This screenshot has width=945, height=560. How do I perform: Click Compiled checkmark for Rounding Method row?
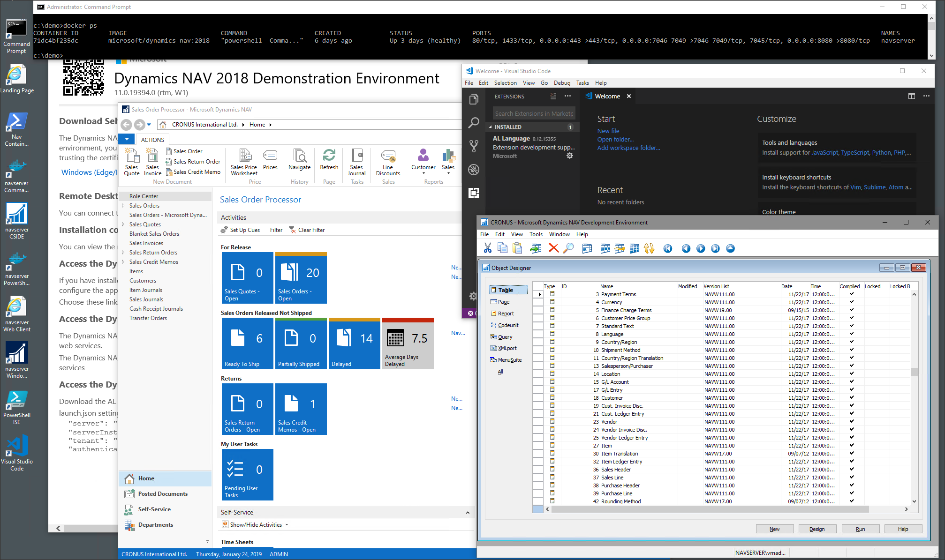[852, 501]
